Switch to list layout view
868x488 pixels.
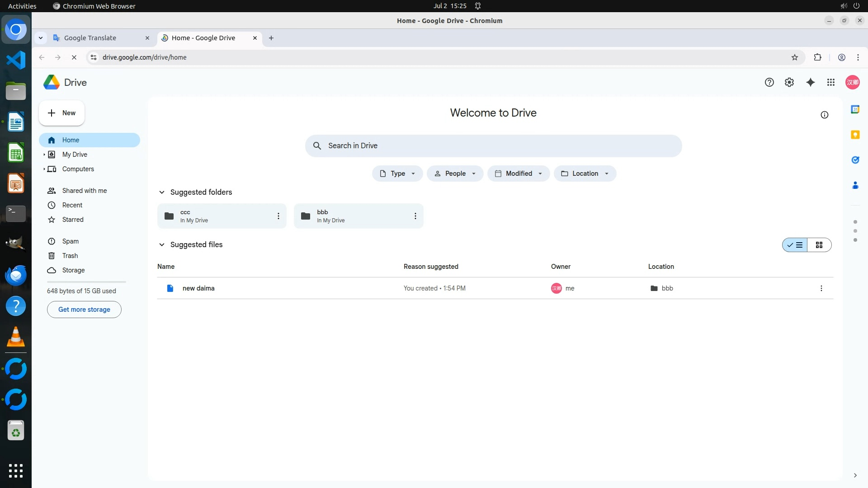[x=795, y=245]
